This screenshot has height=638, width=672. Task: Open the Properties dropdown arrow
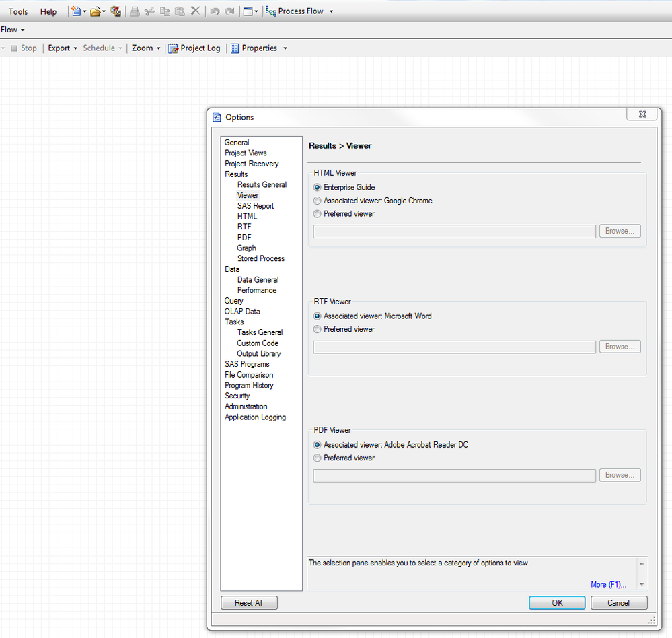[x=285, y=48]
